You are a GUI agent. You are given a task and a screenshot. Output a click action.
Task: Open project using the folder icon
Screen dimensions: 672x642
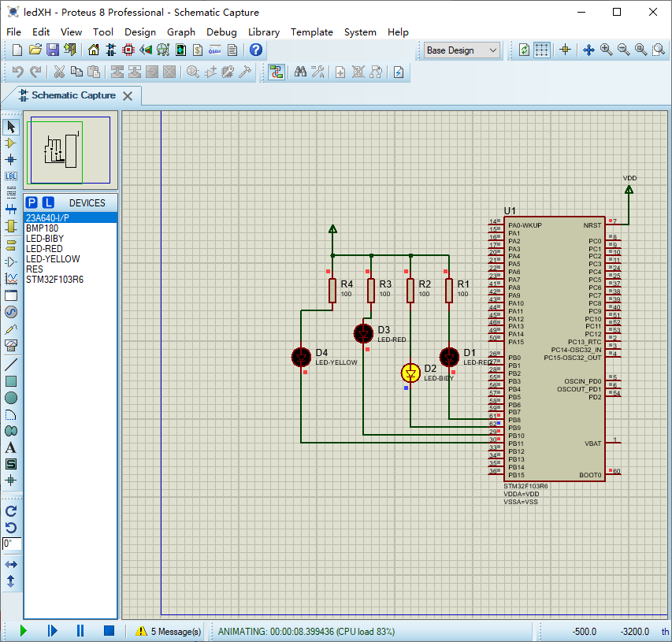tap(35, 50)
